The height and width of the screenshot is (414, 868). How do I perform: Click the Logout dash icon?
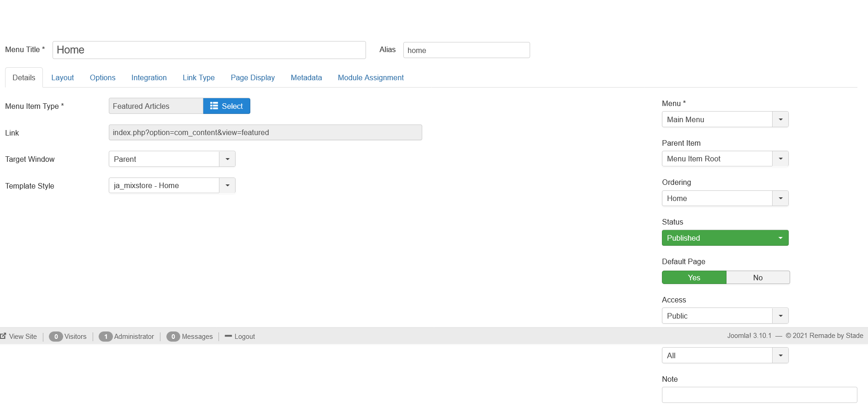click(228, 336)
